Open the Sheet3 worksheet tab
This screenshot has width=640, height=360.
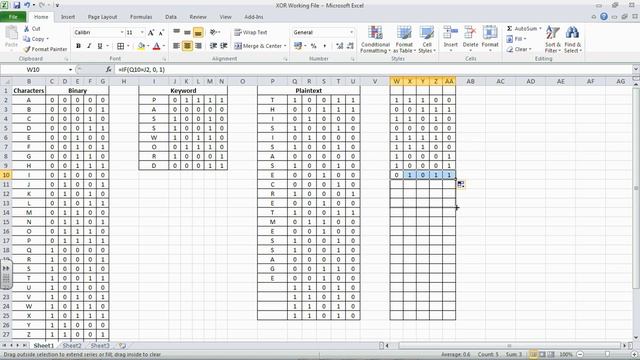coord(100,346)
